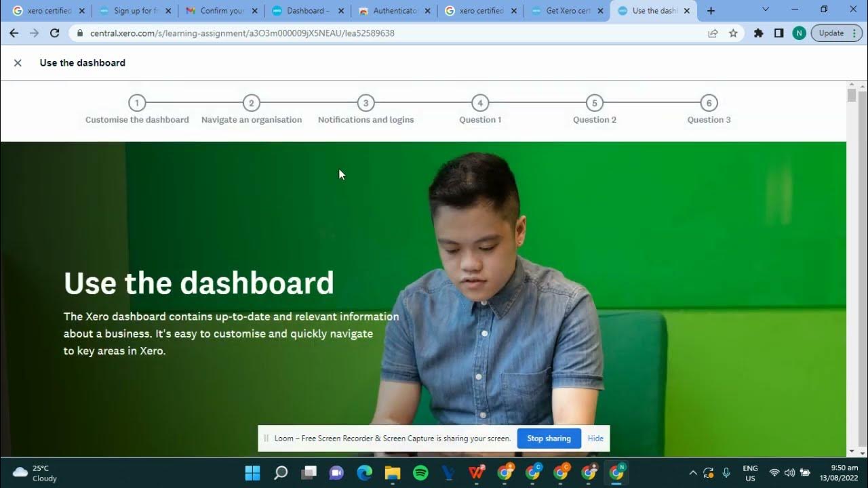Screen dimensions: 868x488
Task: Open Task View on taskbar
Action: click(309, 472)
